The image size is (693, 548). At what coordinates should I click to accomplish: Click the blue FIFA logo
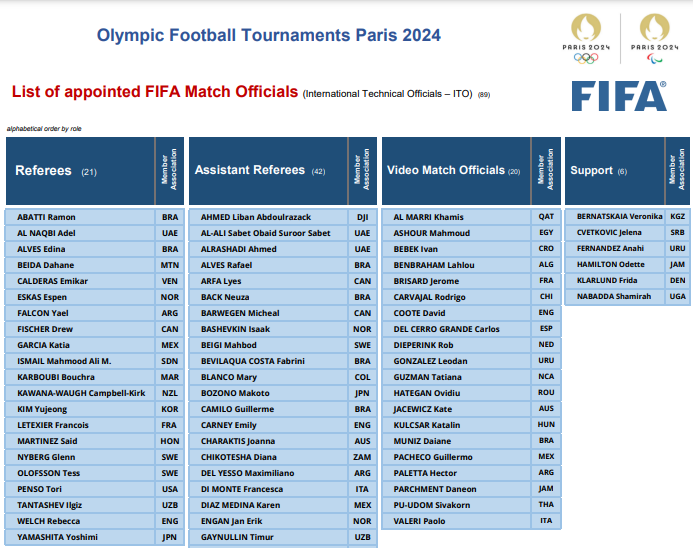click(x=619, y=96)
